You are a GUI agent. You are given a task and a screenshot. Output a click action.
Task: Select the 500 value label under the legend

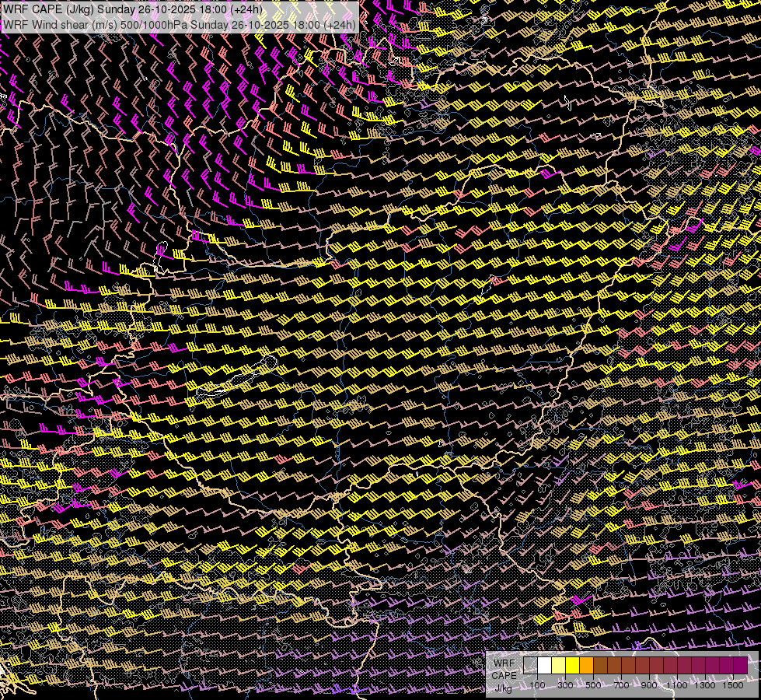593,685
